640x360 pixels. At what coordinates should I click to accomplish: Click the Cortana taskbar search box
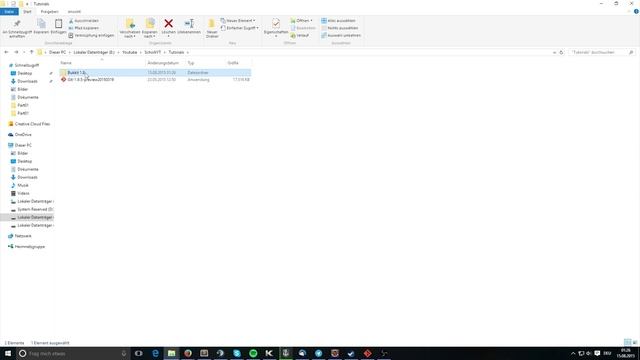73,353
